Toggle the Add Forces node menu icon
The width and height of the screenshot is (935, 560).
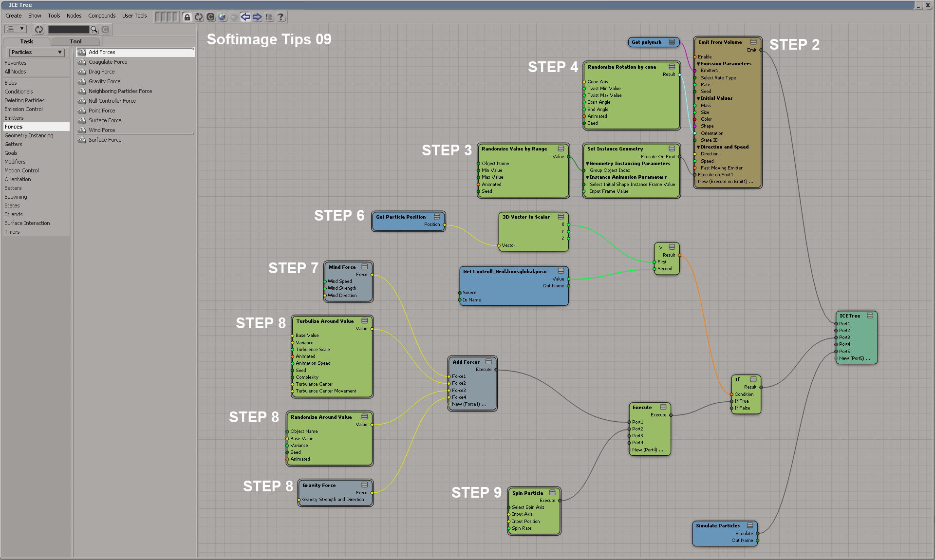click(x=488, y=362)
